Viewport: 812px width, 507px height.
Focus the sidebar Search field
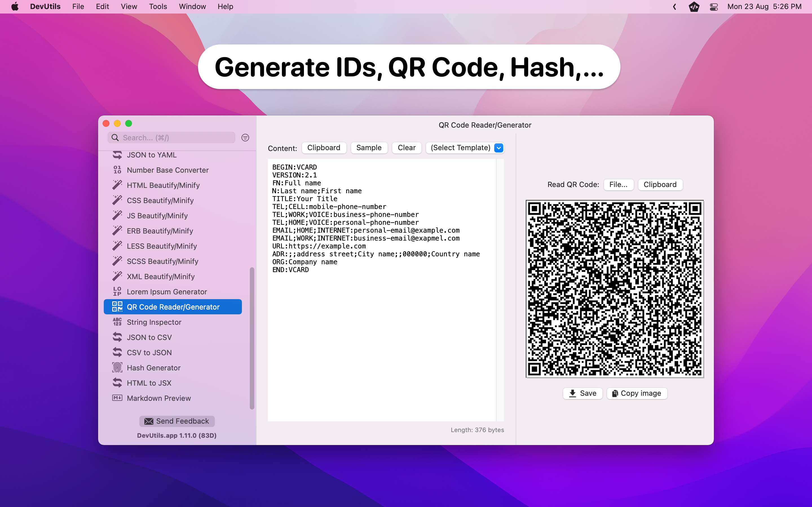(x=176, y=137)
